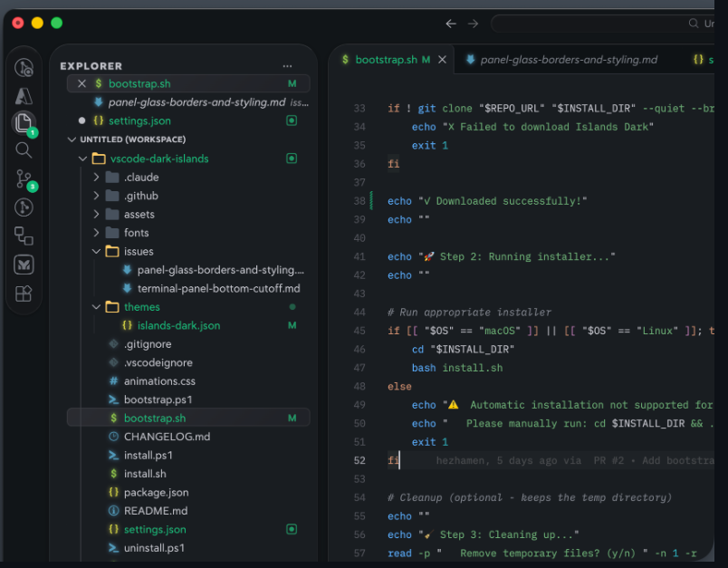Open the Explorer files view icon
Image resolution: width=728 pixels, height=568 pixels.
tap(24, 123)
